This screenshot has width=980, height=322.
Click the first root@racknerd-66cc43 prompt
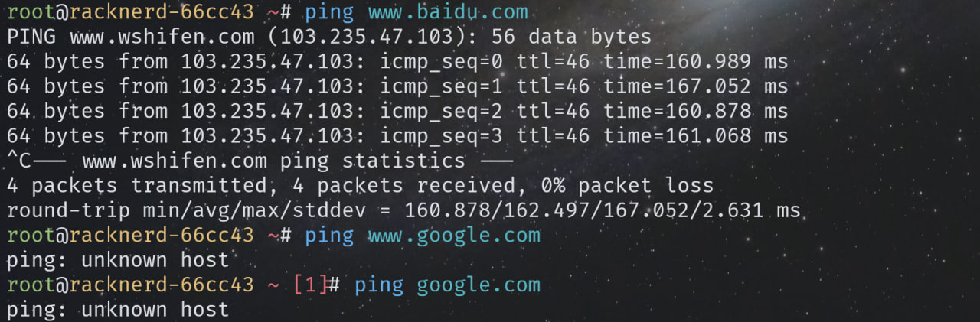pyautogui.click(x=130, y=12)
